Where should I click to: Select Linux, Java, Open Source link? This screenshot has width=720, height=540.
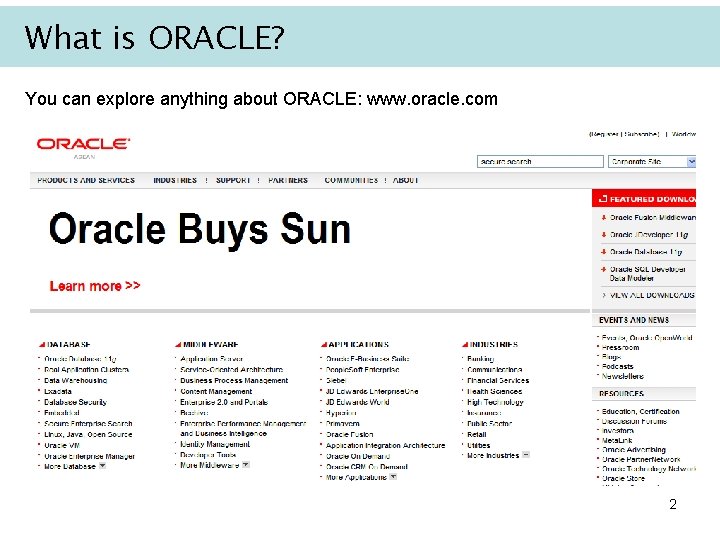[x=88, y=434]
